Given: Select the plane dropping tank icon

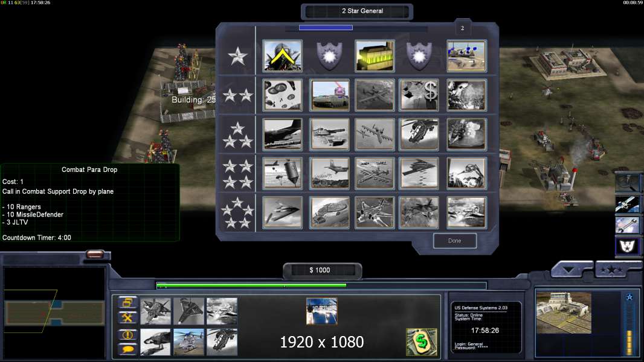Looking at the screenshot, I should (x=329, y=135).
